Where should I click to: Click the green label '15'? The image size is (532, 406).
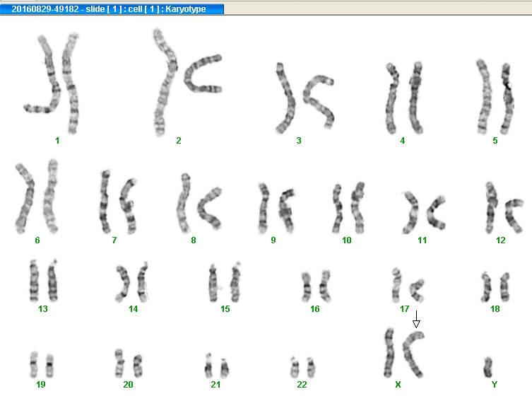click(225, 309)
